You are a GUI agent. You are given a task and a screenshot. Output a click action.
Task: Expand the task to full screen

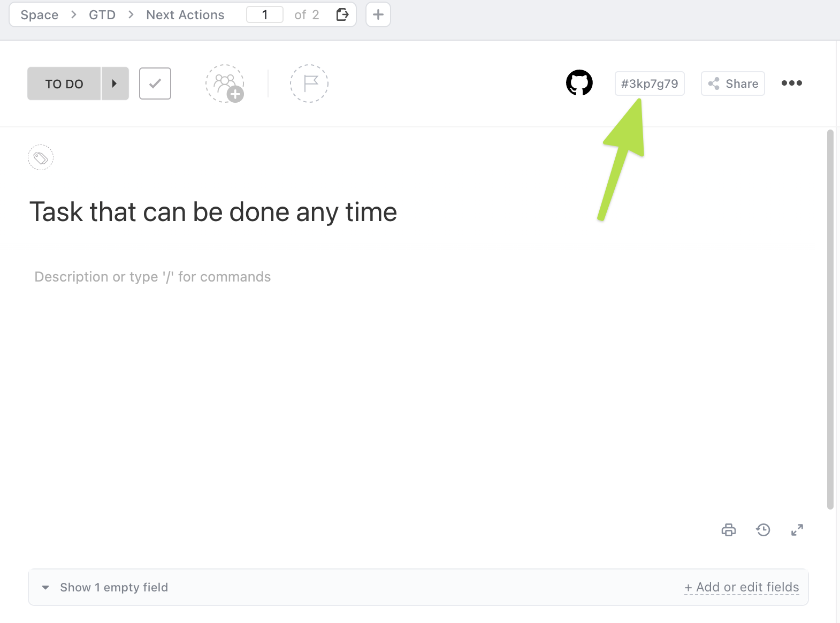(x=797, y=530)
